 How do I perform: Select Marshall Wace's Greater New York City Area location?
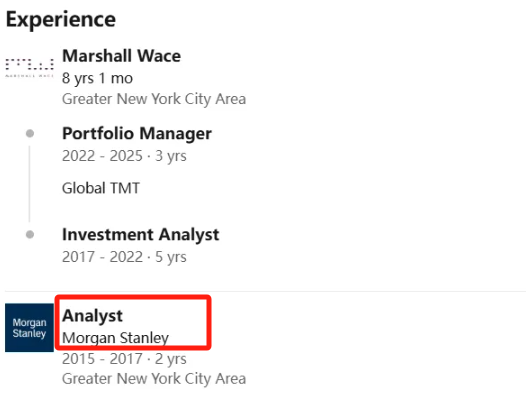tap(154, 99)
